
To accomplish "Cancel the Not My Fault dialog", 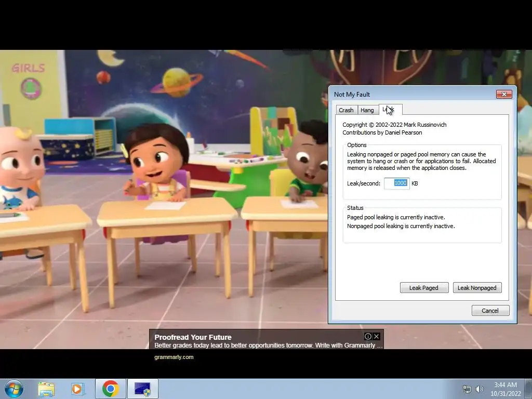I will point(490,311).
